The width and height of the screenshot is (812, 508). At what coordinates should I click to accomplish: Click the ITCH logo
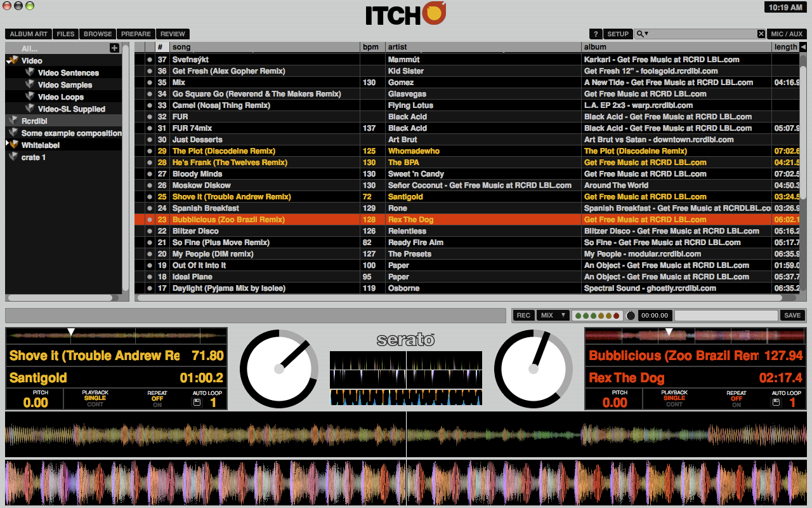[x=406, y=14]
